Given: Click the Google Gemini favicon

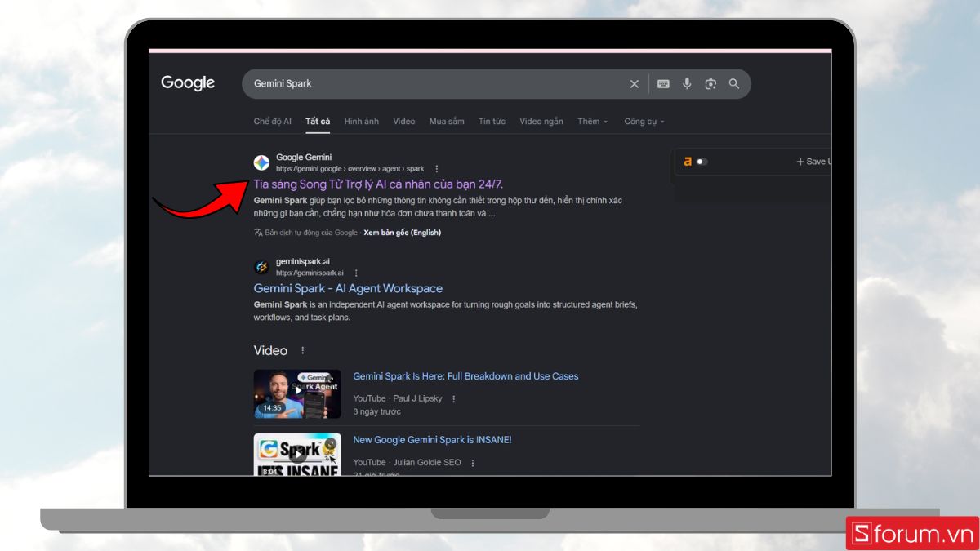Looking at the screenshot, I should point(261,162).
